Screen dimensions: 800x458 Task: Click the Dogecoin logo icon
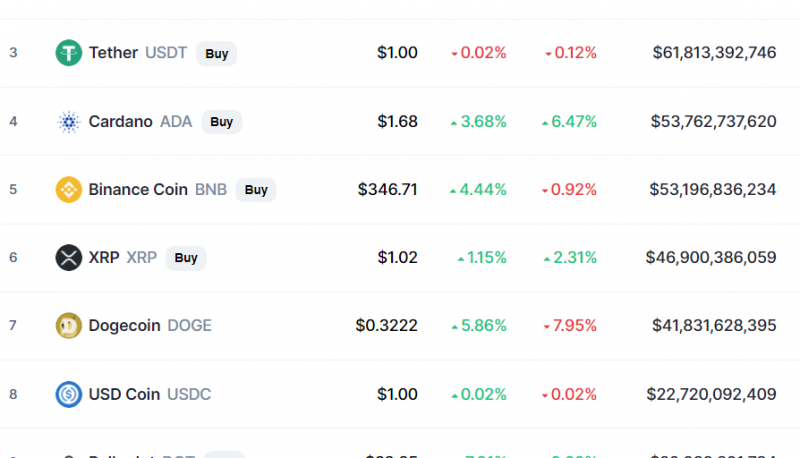(x=68, y=325)
